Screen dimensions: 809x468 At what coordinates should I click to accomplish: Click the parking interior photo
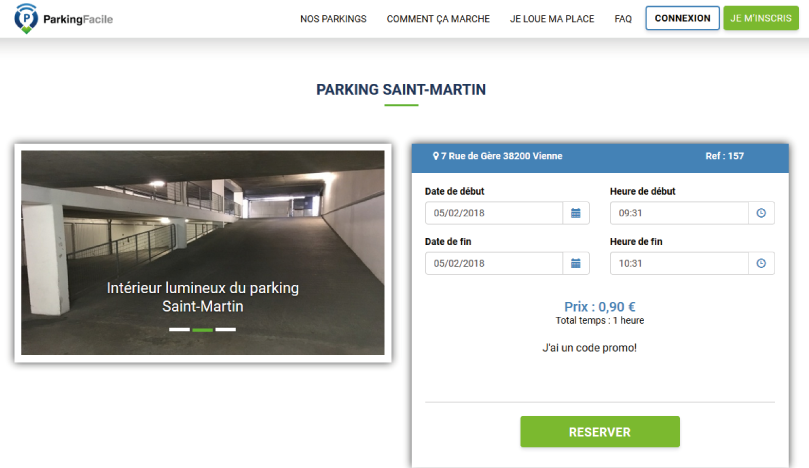[202, 252]
